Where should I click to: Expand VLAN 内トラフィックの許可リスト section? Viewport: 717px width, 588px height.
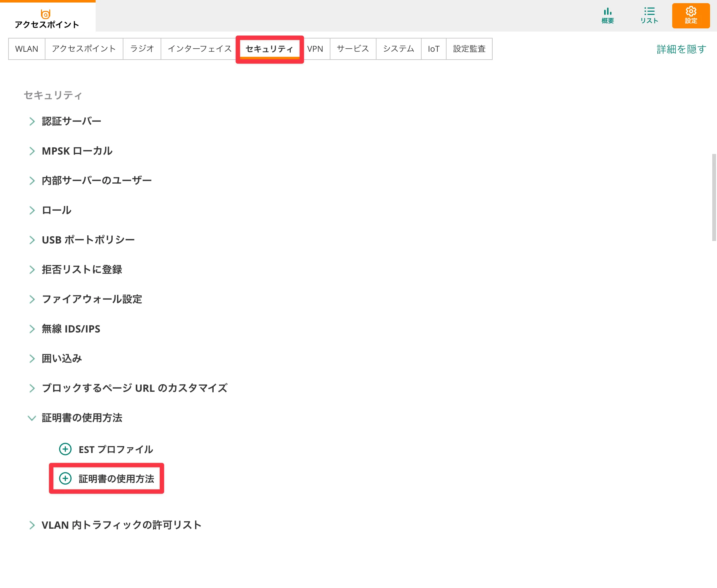coord(32,525)
